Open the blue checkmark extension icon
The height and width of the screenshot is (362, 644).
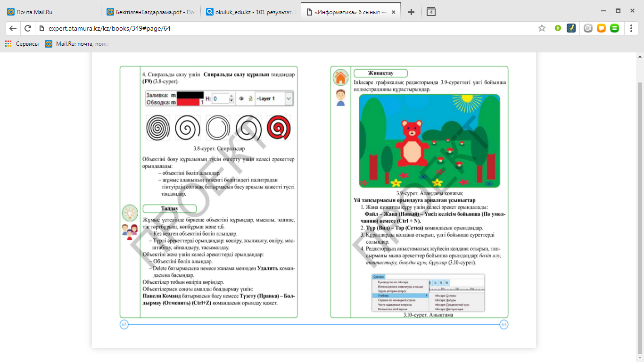(x=570, y=28)
